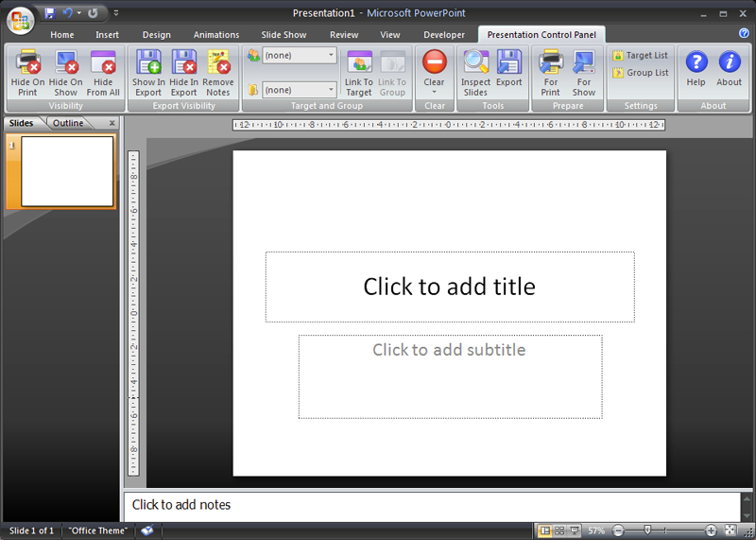Click the Group List button
Screen dimensions: 756x540
pos(640,73)
